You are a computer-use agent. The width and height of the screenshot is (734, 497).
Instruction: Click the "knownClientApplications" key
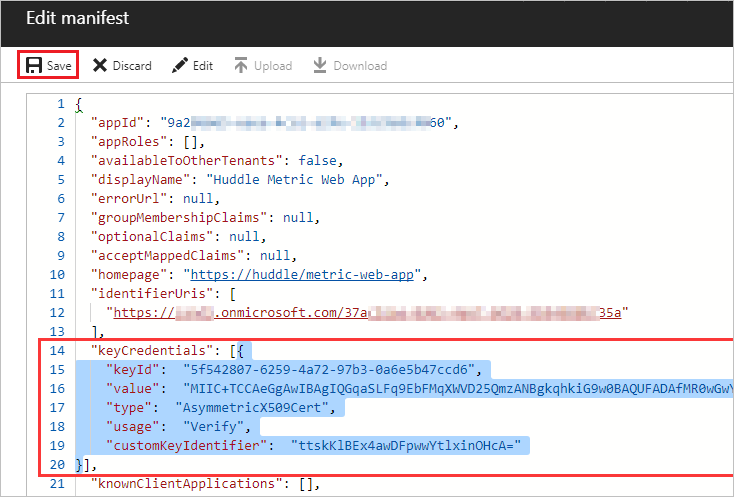(x=187, y=483)
